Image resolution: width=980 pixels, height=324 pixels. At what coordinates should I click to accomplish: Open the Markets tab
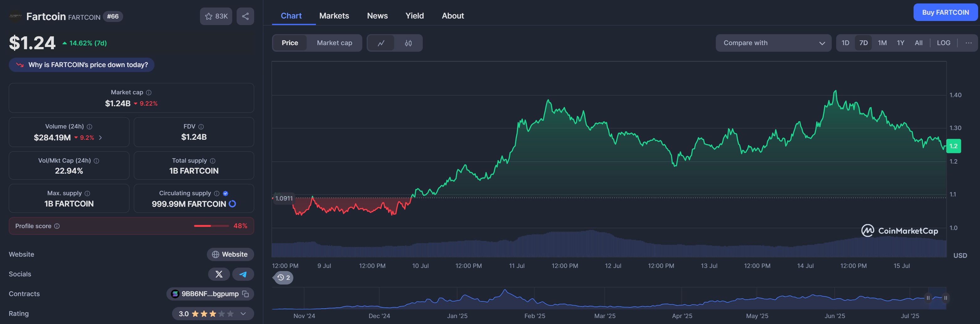(334, 16)
